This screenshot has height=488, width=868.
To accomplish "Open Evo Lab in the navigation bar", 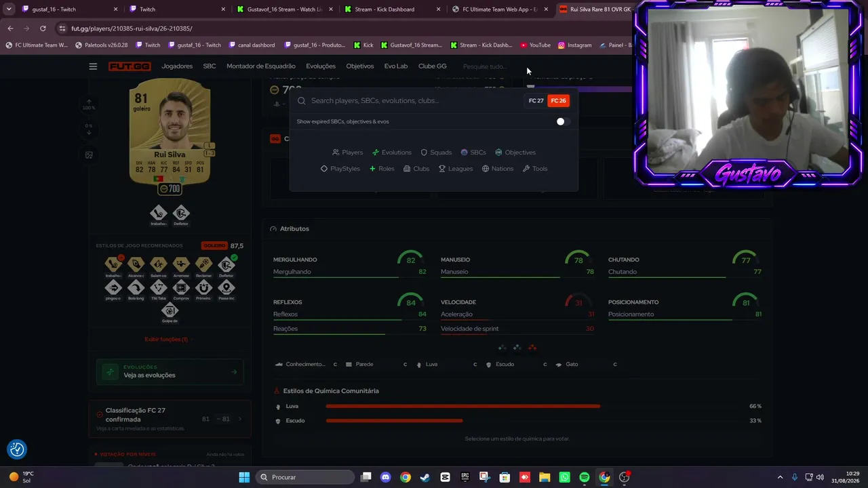I will (396, 66).
